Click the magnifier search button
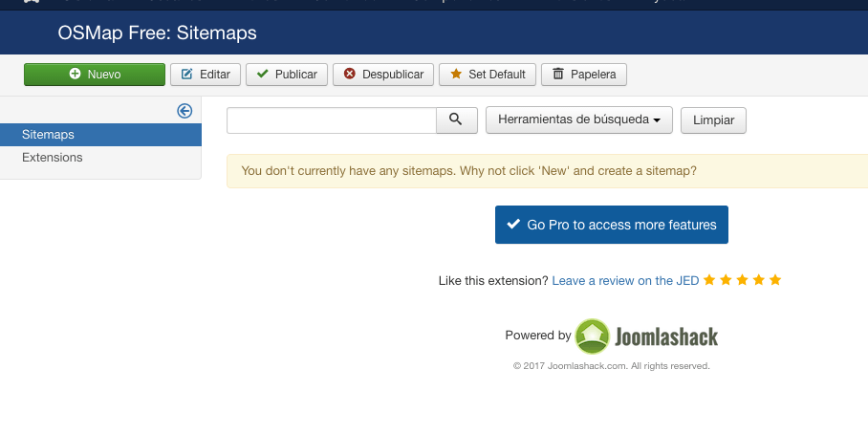Viewport: 868px width, 434px height. coord(457,120)
